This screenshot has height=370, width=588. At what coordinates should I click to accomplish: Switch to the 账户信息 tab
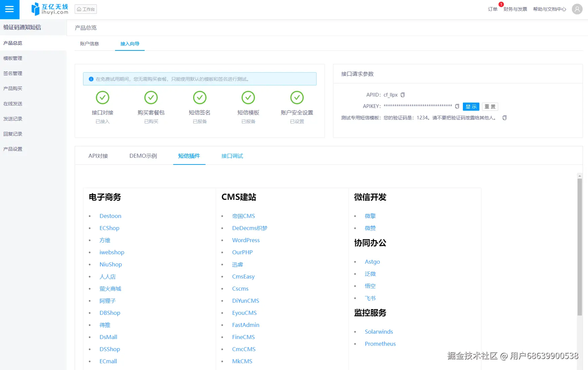pyautogui.click(x=89, y=44)
